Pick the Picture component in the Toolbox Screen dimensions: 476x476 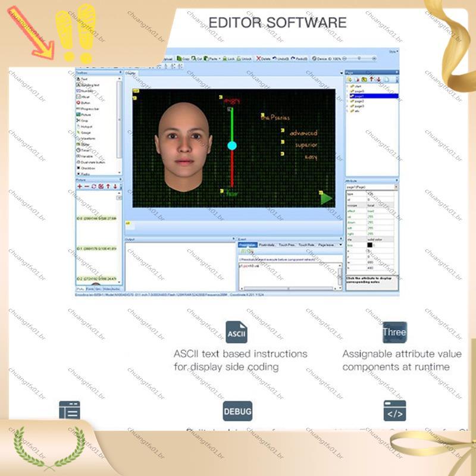(x=83, y=114)
